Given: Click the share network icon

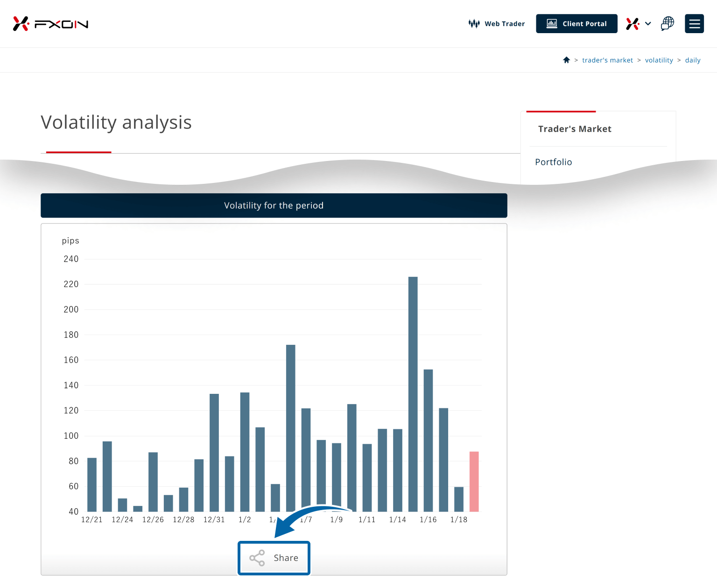Looking at the screenshot, I should (257, 558).
